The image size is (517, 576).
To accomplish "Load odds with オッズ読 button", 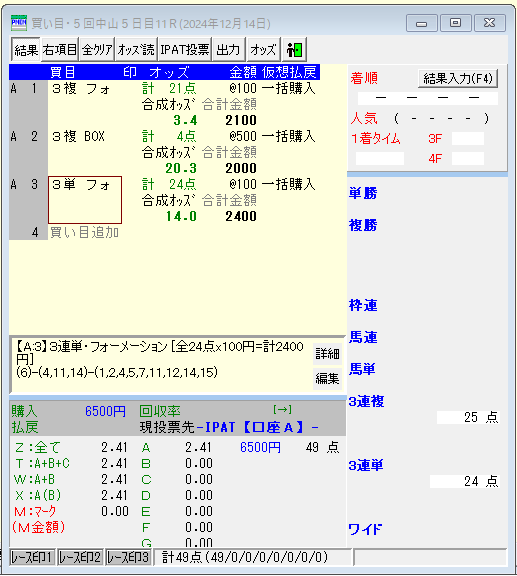I will click(136, 50).
